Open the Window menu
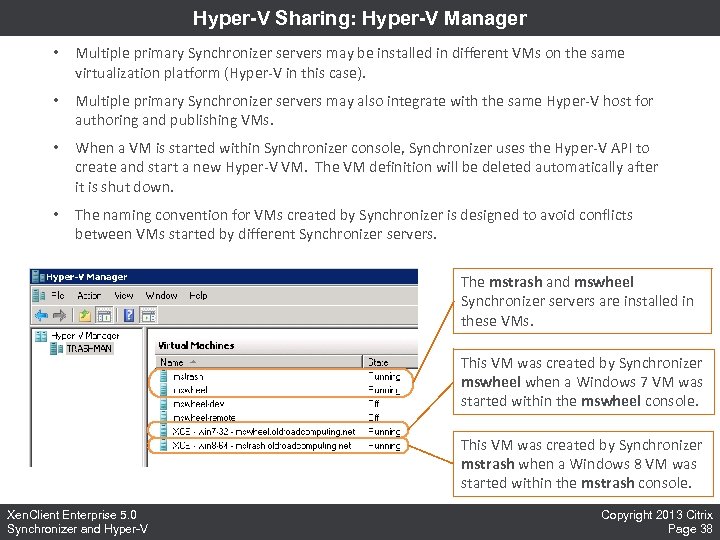Screen dimensions: 720x540 161,296
